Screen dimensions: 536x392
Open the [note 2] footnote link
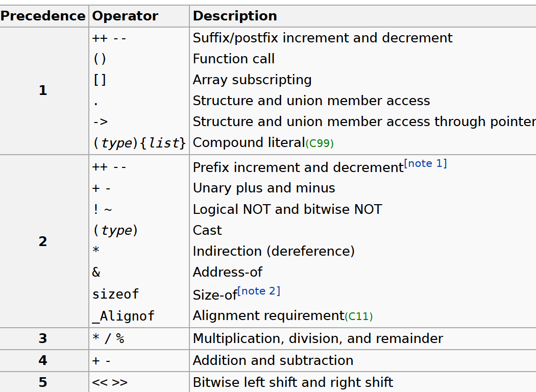(x=259, y=291)
